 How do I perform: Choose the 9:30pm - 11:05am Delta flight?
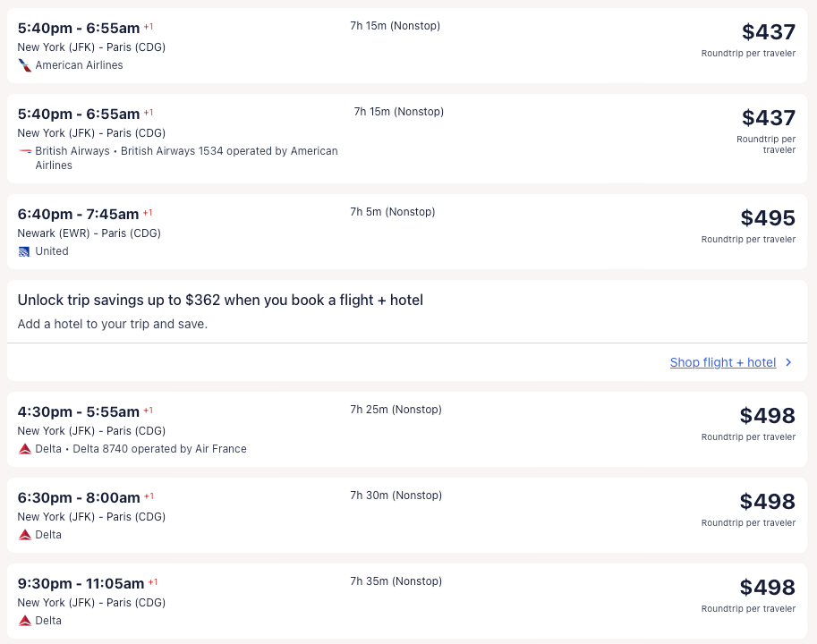(x=407, y=601)
